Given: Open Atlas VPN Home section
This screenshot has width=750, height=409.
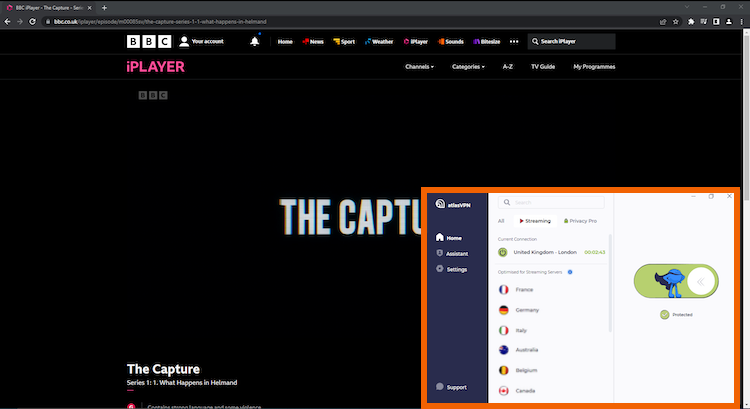Looking at the screenshot, I should (x=449, y=238).
